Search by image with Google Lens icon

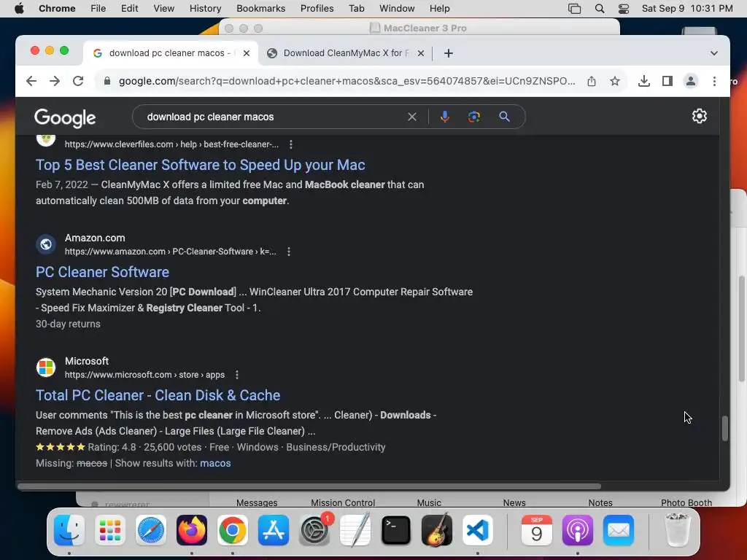pyautogui.click(x=474, y=117)
